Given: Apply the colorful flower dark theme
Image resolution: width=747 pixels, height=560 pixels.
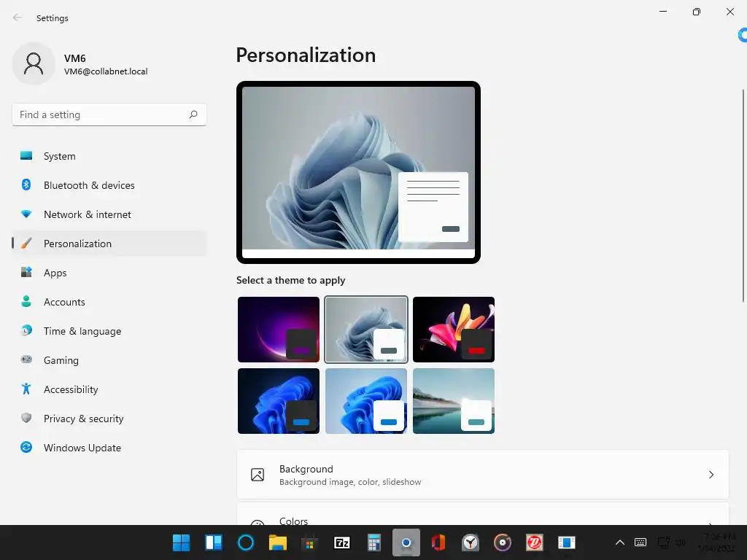Looking at the screenshot, I should tap(454, 330).
